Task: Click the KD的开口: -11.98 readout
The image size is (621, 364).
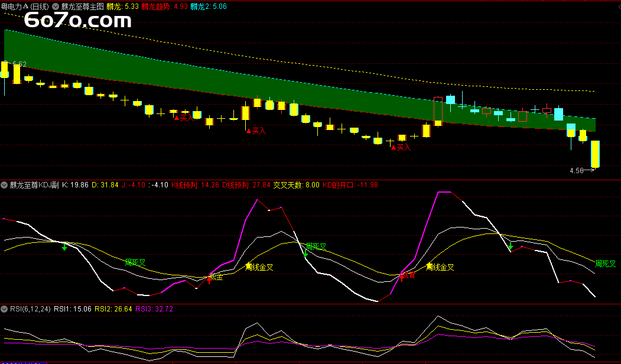Action: pyautogui.click(x=350, y=184)
